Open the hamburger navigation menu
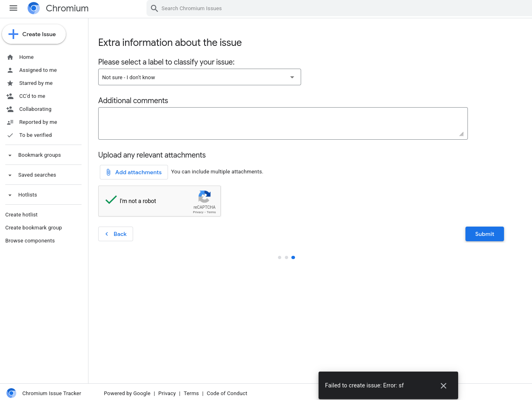Screen dimensions: 532x400 13,8
